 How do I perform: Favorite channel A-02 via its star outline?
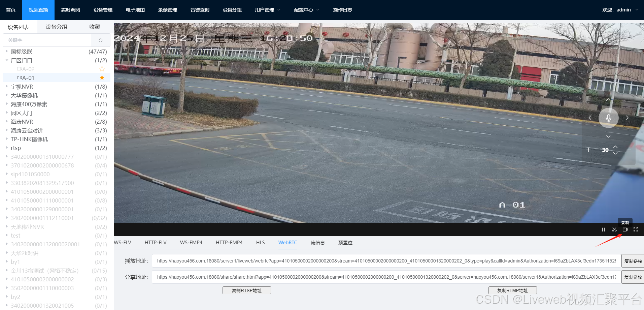(101, 69)
